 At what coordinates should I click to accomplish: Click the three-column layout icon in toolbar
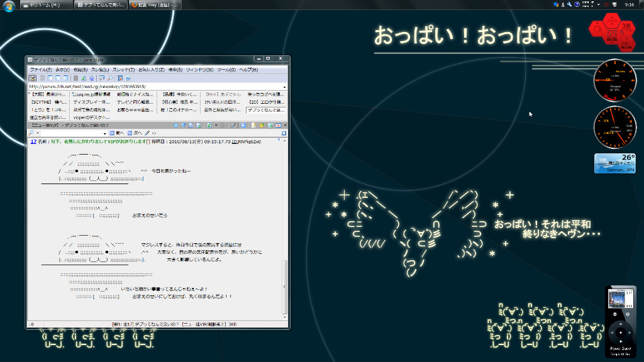coord(42,78)
